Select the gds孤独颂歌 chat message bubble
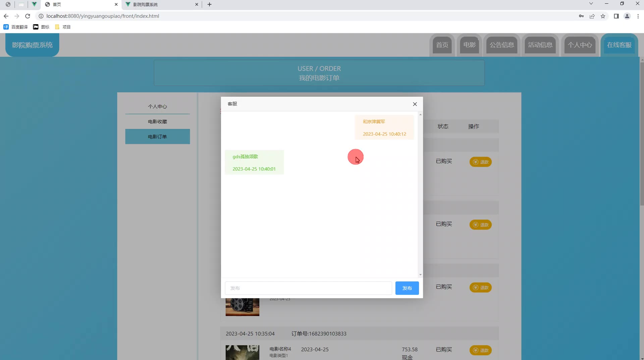Viewport: 644px width, 360px height. pyautogui.click(x=254, y=162)
